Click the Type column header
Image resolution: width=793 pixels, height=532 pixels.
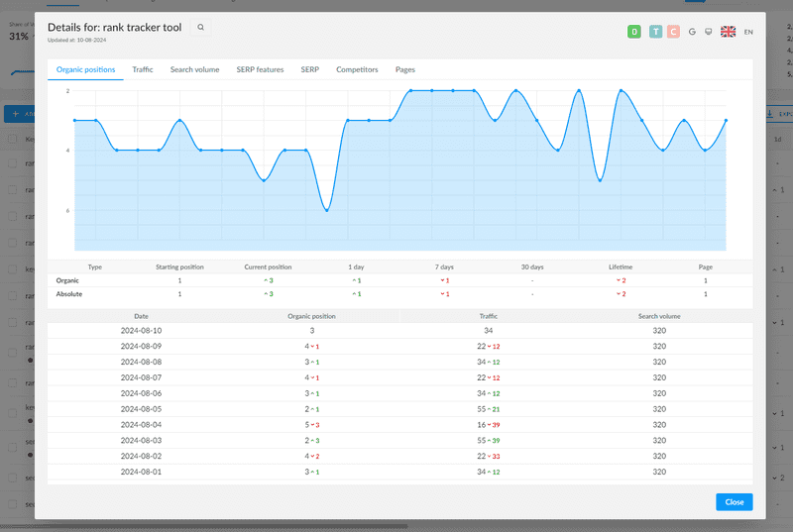[x=94, y=266]
